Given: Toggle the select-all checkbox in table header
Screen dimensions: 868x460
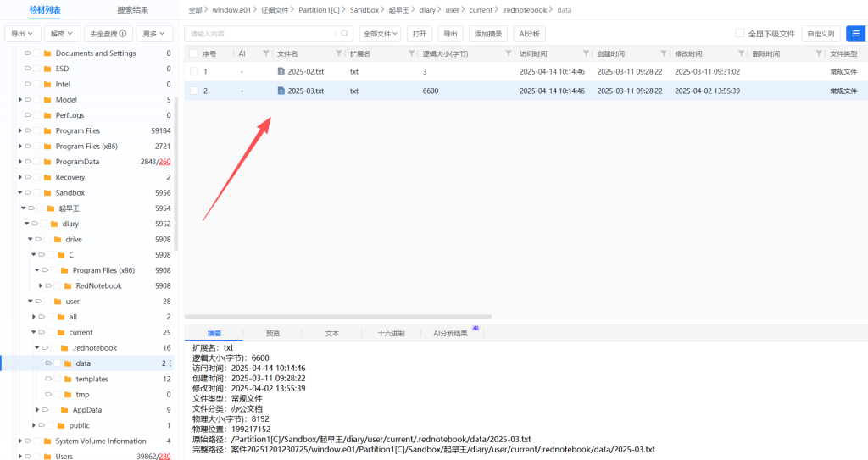Looking at the screenshot, I should tap(194, 53).
